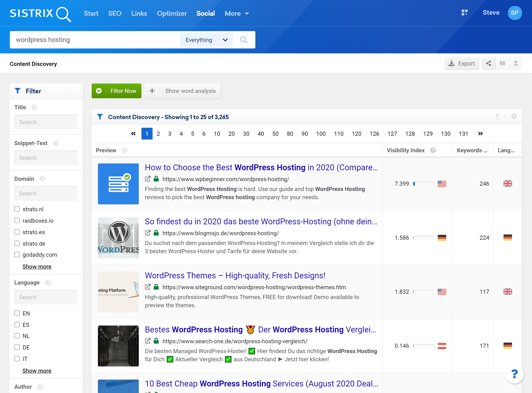The height and width of the screenshot is (393, 532).
Task: Click the Steve username
Action: (x=491, y=13)
